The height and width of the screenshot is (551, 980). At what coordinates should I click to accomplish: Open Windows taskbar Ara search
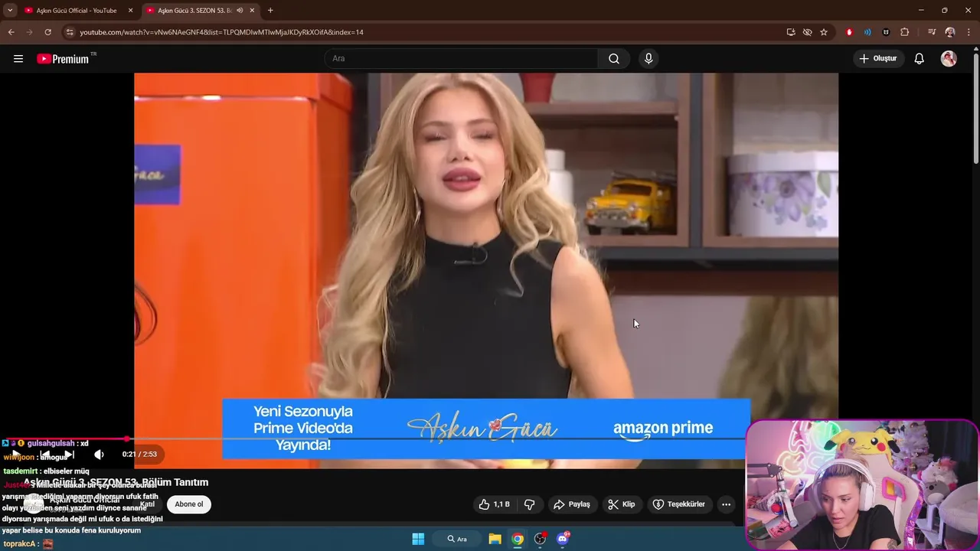(x=457, y=539)
